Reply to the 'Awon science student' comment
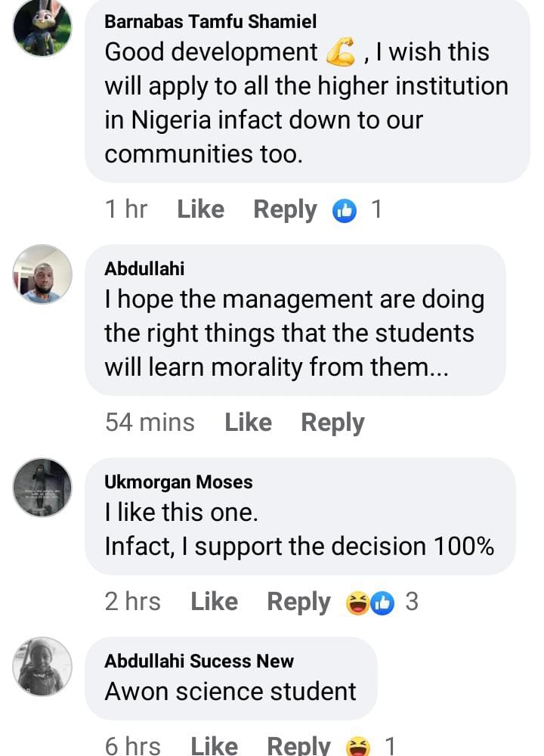Image resolution: width=544 pixels, height=756 pixels. [298, 747]
